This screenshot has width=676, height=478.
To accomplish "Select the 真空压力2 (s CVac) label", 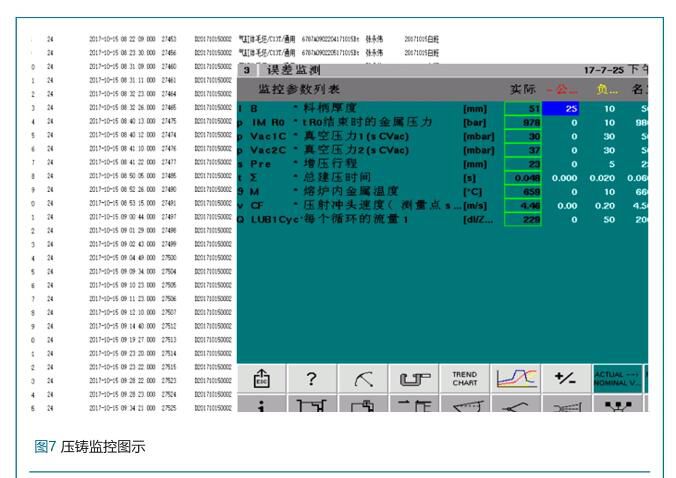I will (x=357, y=150).
